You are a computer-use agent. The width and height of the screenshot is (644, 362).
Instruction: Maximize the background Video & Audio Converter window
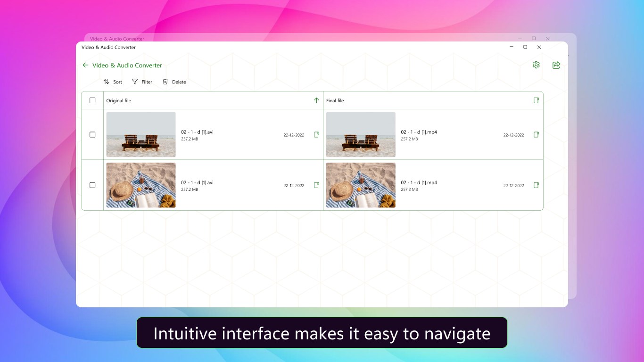534,39
